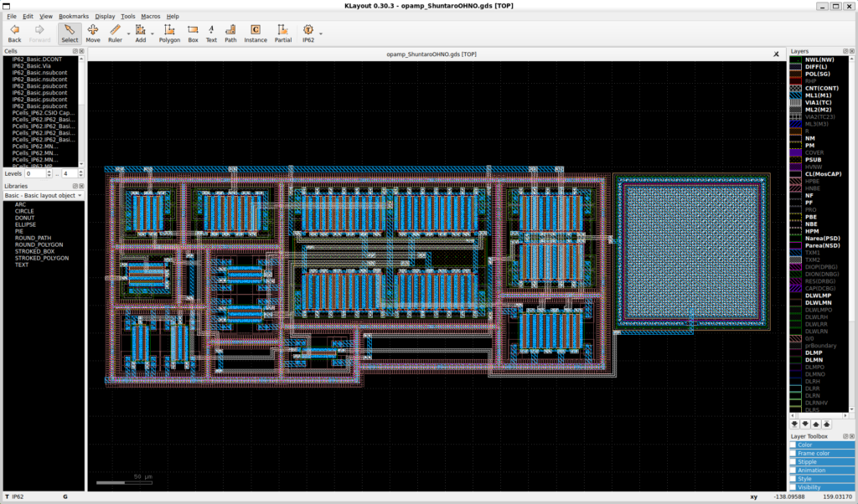Open the Basic library dropdown
This screenshot has height=504, width=858.
44,195
